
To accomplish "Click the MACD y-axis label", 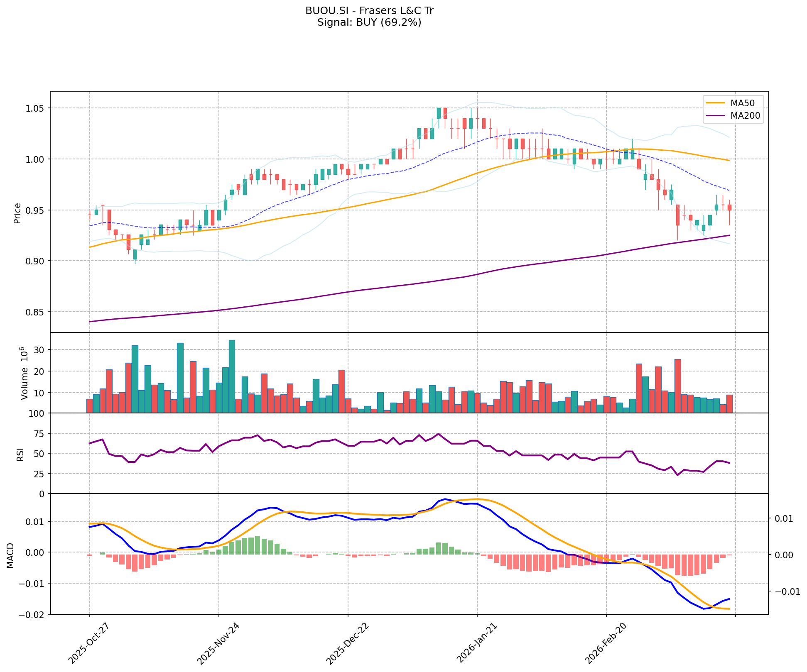I will click(10, 555).
